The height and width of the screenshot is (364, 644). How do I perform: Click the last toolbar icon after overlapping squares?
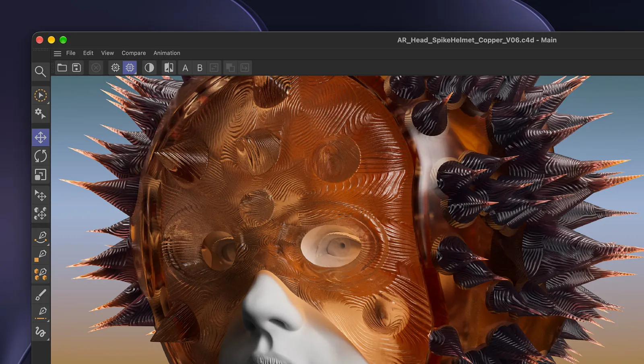coord(245,68)
